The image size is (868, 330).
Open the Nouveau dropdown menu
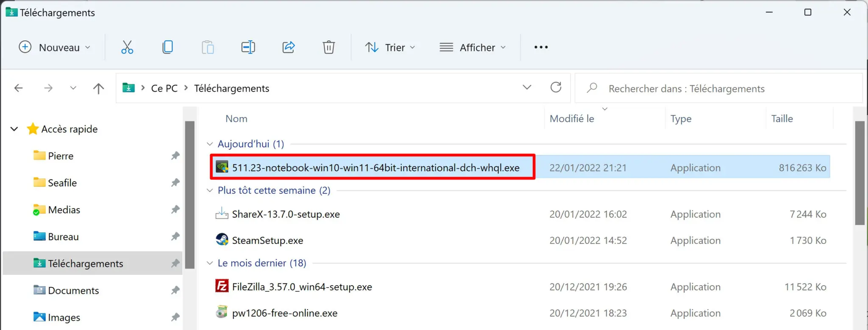coord(55,47)
